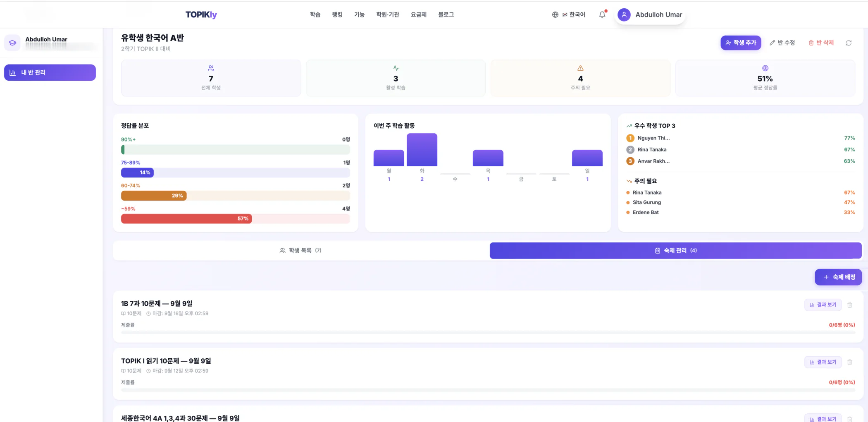Click Erdene Bat under 주의 필요

(646, 212)
